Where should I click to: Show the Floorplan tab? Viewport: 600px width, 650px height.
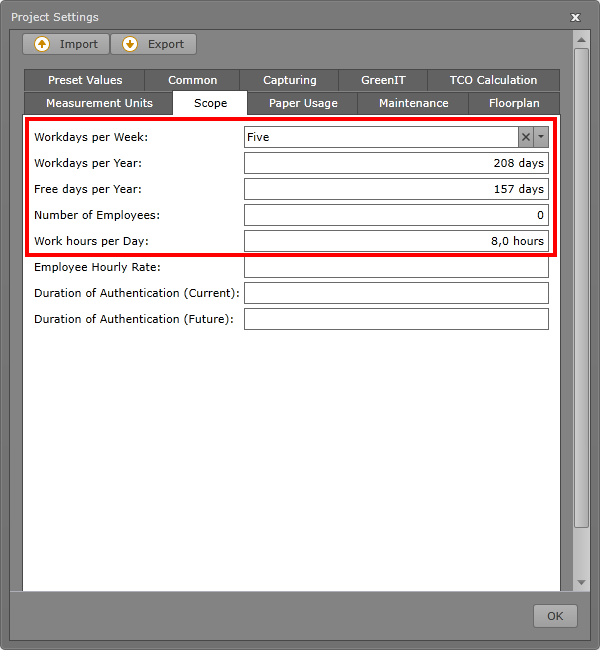pos(514,103)
